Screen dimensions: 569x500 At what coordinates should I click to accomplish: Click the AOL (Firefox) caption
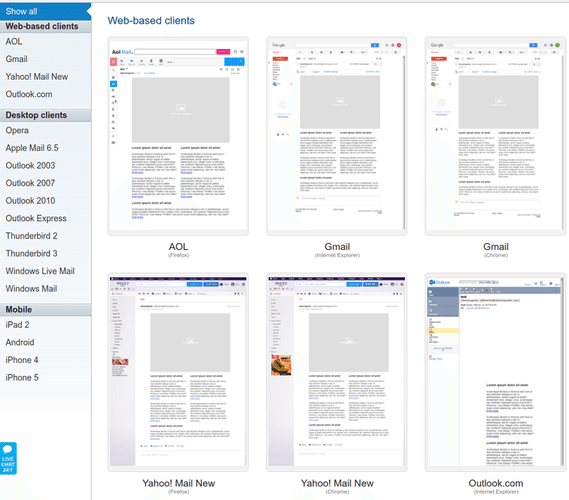pos(178,250)
